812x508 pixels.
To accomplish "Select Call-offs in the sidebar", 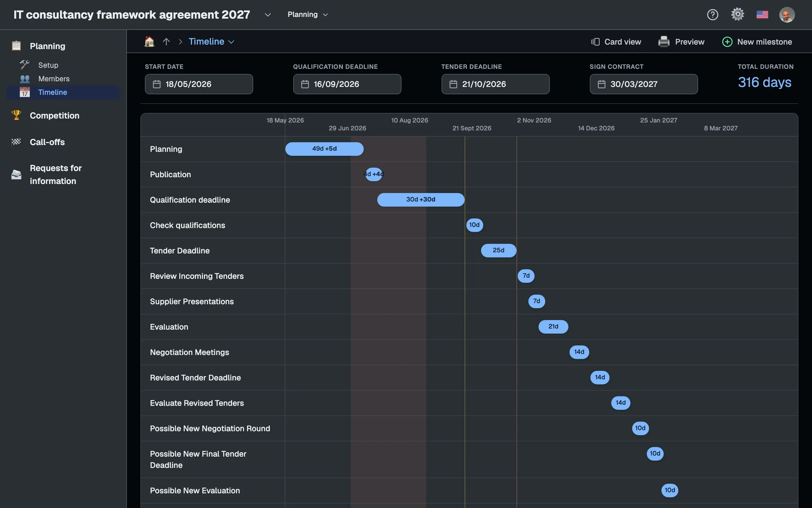I will (x=47, y=142).
